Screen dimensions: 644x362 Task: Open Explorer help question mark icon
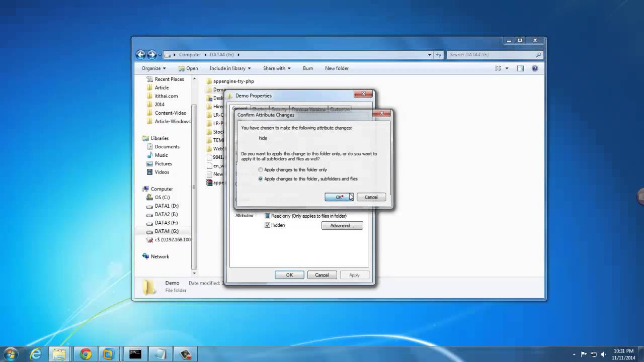tap(535, 68)
